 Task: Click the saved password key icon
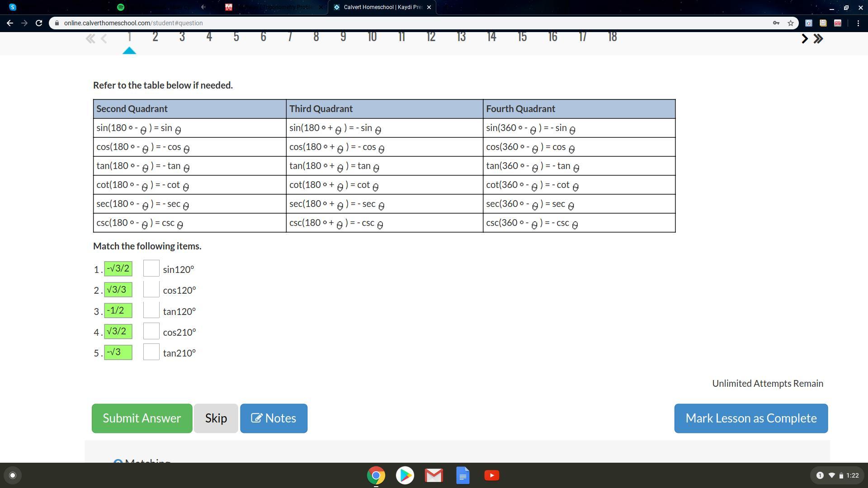click(x=776, y=23)
